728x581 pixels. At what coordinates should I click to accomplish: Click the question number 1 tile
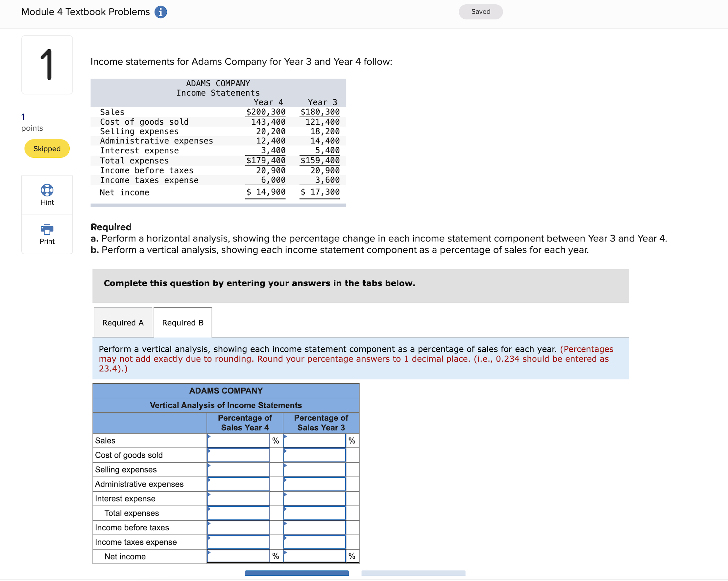tap(47, 64)
